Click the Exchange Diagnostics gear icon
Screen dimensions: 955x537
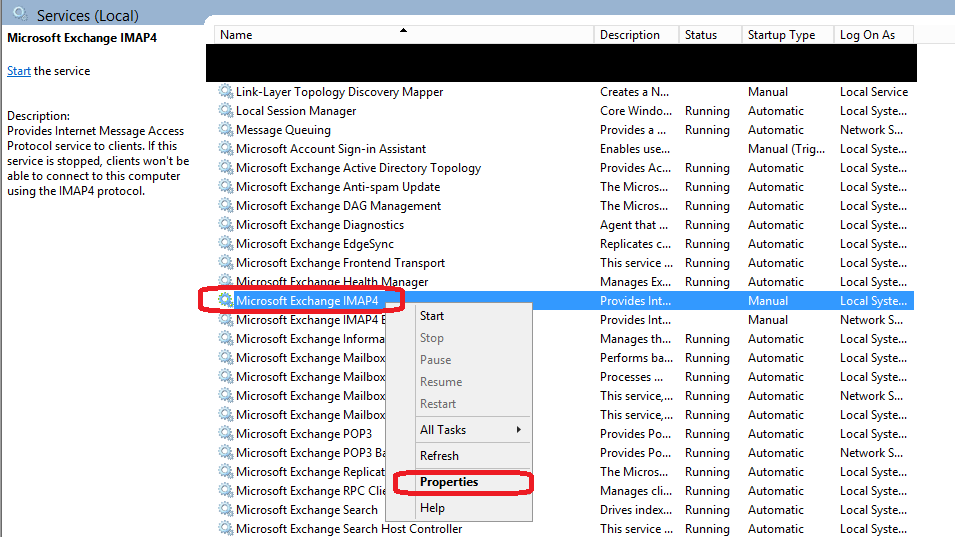[x=226, y=224]
